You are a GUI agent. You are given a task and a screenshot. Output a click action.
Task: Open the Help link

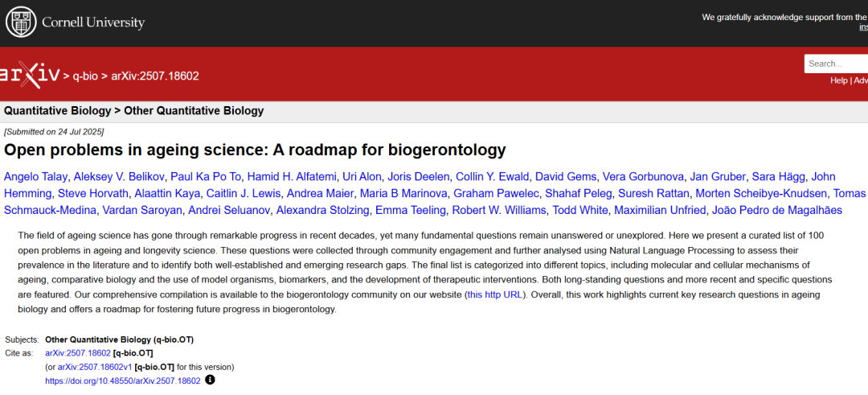(x=838, y=80)
